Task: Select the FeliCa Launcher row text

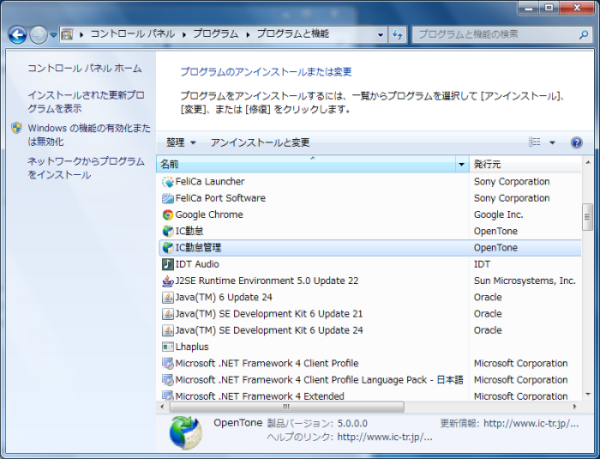Action: click(x=210, y=182)
